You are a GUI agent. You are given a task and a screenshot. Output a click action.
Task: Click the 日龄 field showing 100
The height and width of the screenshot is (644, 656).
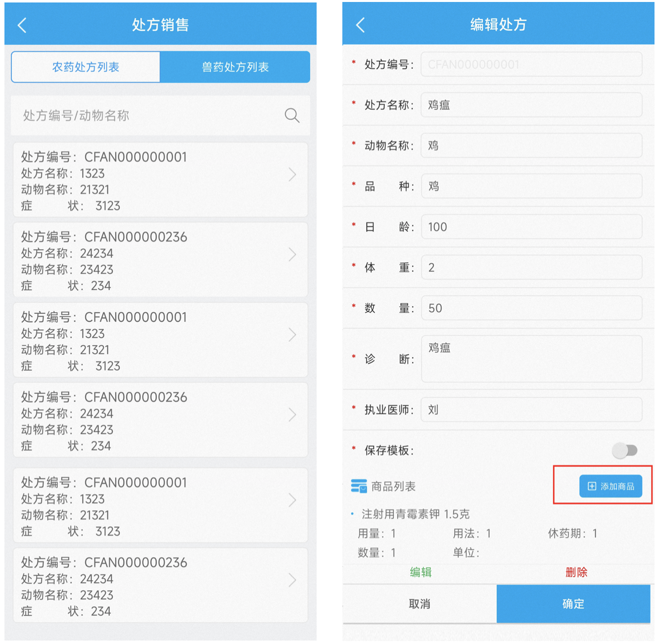[531, 227]
